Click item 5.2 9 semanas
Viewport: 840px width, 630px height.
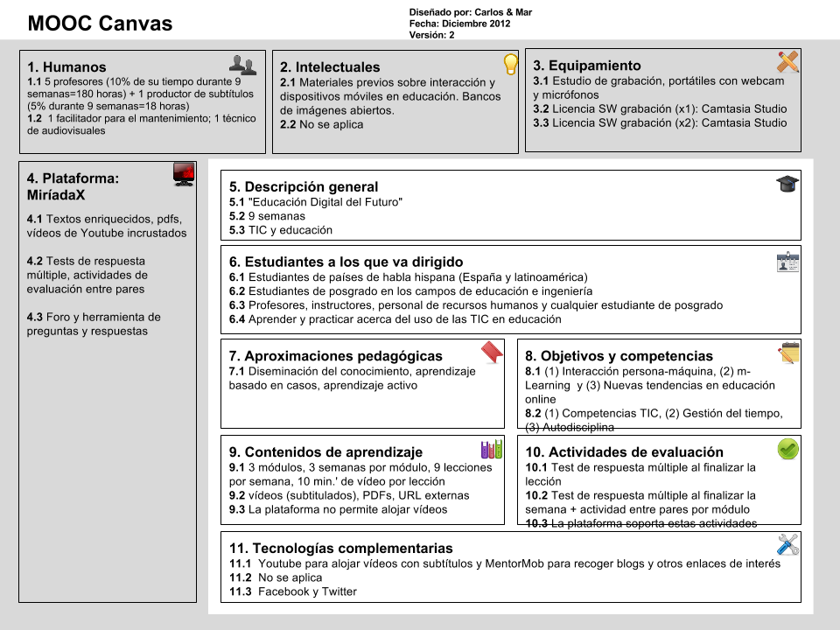coord(268,216)
